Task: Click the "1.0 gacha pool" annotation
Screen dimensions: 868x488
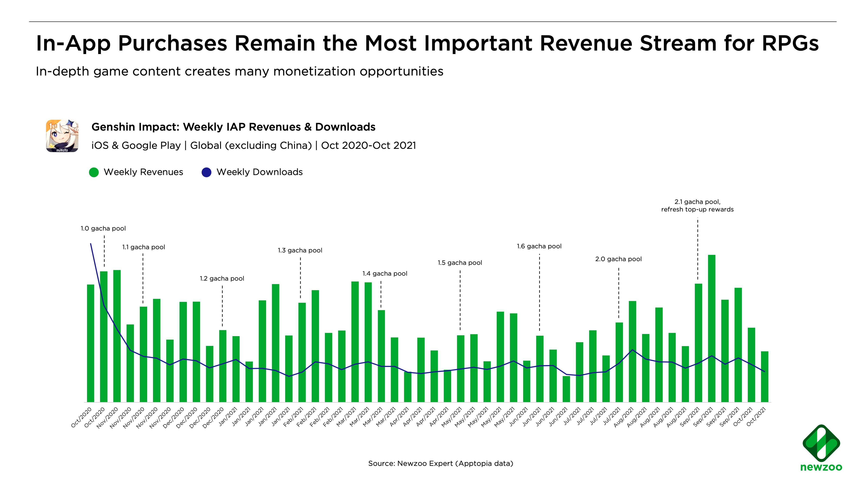Action: [103, 228]
